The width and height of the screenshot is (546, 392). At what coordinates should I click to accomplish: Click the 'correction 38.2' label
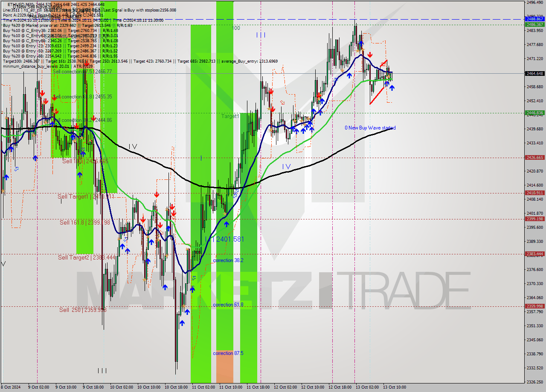point(228,260)
